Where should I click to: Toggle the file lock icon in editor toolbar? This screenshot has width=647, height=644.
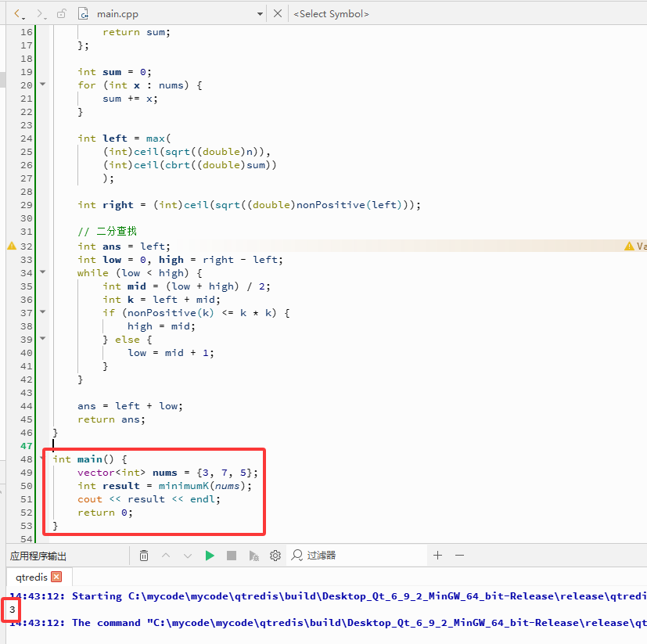click(x=62, y=13)
